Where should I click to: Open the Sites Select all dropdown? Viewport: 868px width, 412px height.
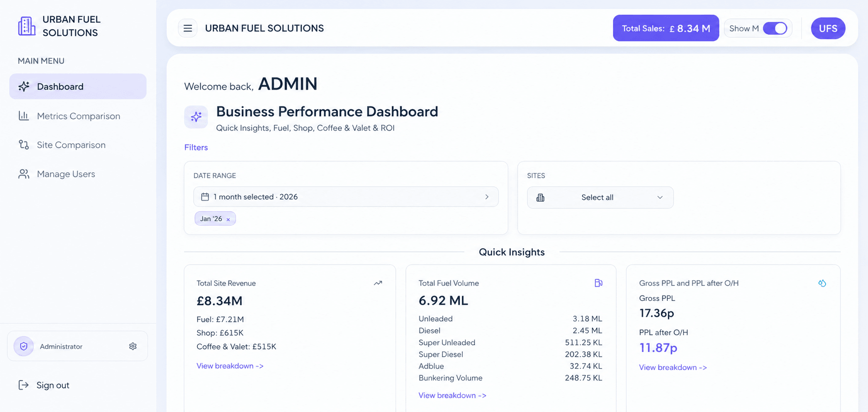pos(600,197)
